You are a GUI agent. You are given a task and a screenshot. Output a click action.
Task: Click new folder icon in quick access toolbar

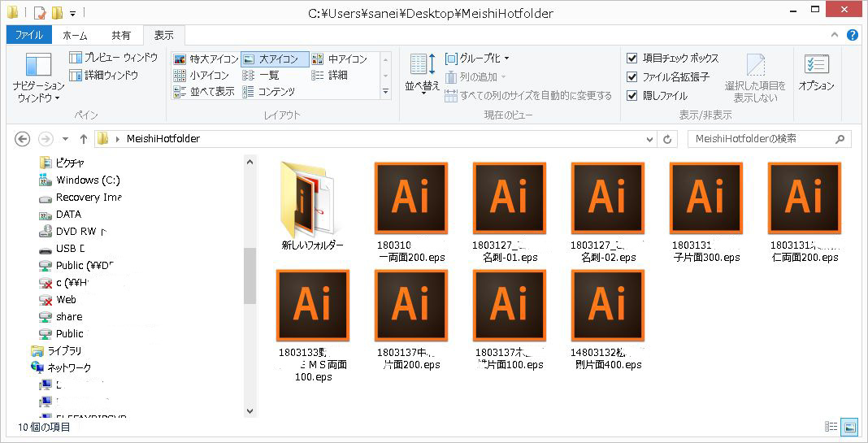(x=56, y=11)
